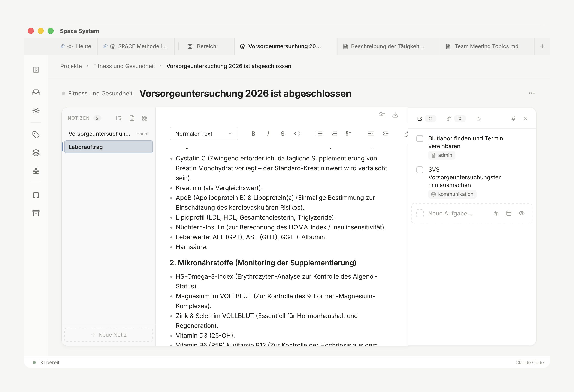Click the project title 'Vorsorgeuntersuchung 2026 ist abgeschlossen'

point(245,94)
